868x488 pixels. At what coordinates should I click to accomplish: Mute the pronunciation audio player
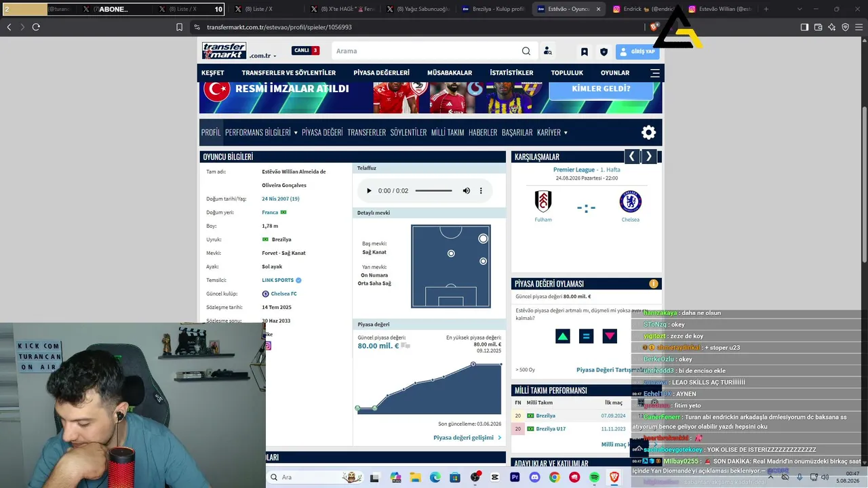click(x=466, y=191)
